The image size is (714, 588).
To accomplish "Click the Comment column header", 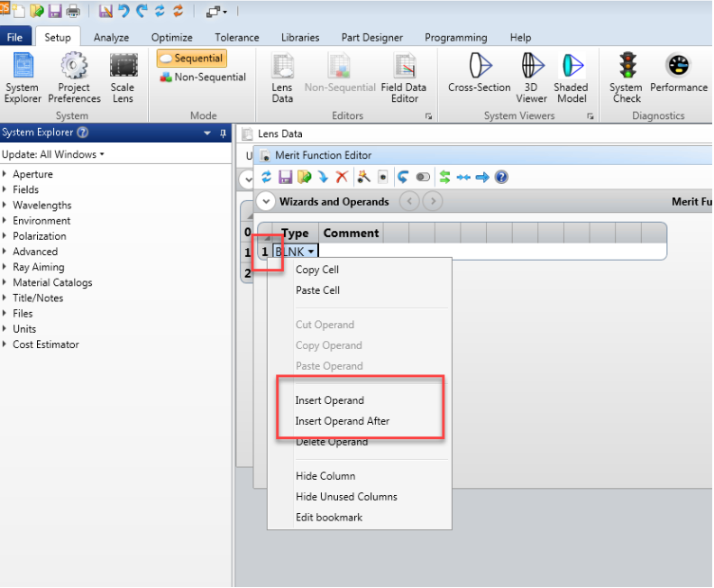I will pyautogui.click(x=351, y=233).
